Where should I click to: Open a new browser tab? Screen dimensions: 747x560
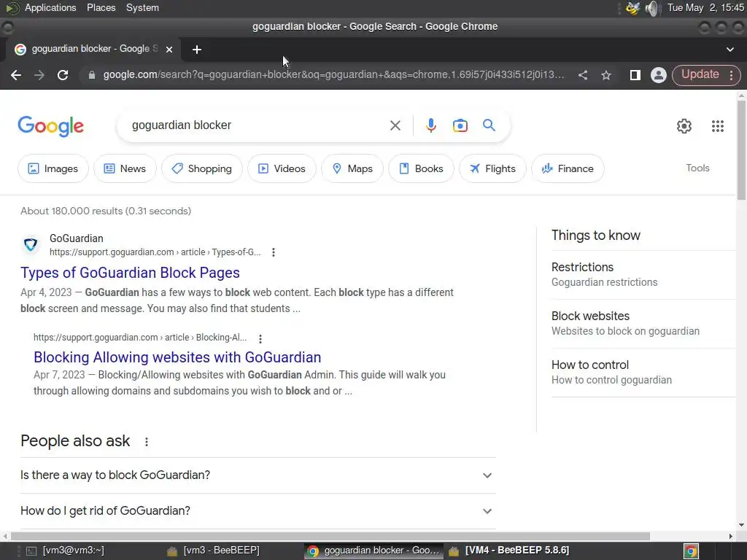pyautogui.click(x=197, y=50)
